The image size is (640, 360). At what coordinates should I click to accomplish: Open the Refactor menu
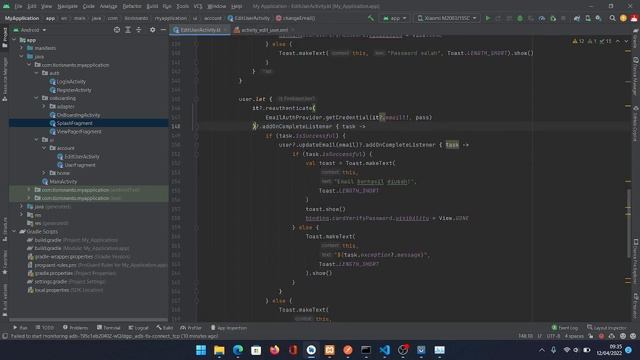pos(132,6)
